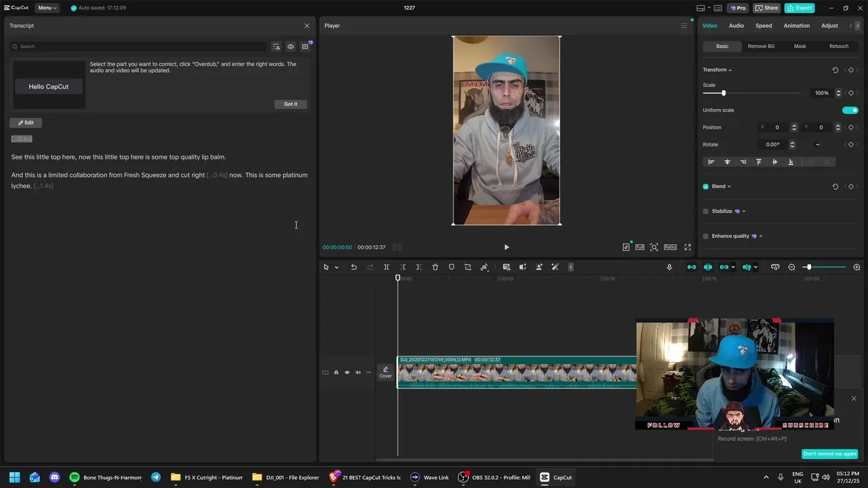This screenshot has height=488, width=868.
Task: Hide the video track with eye icon
Action: tap(347, 372)
